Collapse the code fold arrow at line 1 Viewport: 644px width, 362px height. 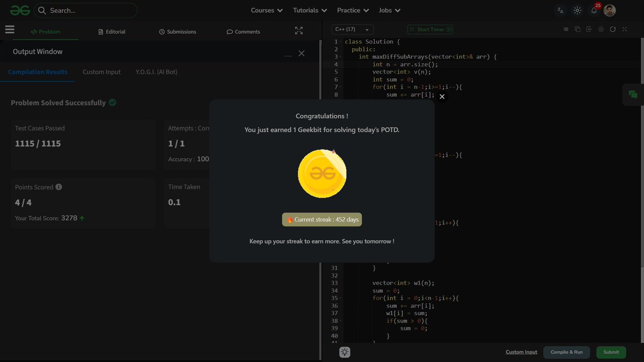341,42
